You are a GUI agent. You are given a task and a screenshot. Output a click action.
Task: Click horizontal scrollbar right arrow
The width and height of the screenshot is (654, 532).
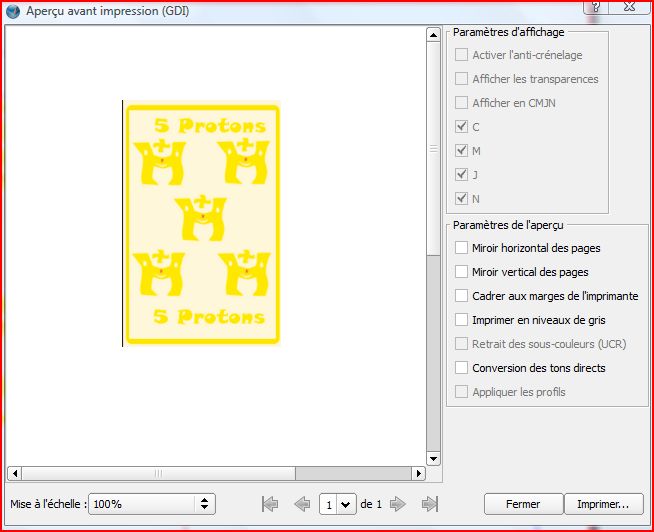pos(418,474)
